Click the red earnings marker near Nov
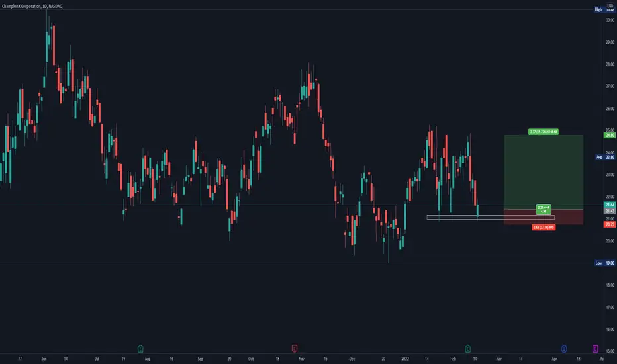Viewport: 617px width, 364px height. click(295, 348)
